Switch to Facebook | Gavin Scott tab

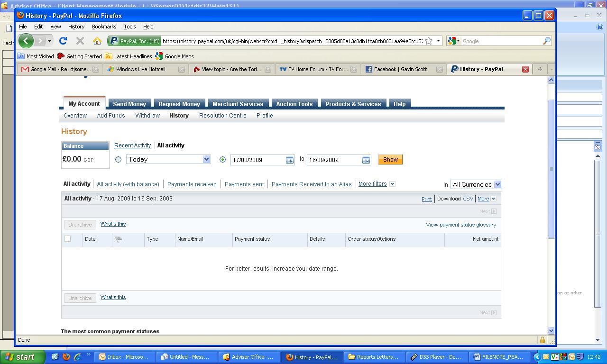click(405, 69)
